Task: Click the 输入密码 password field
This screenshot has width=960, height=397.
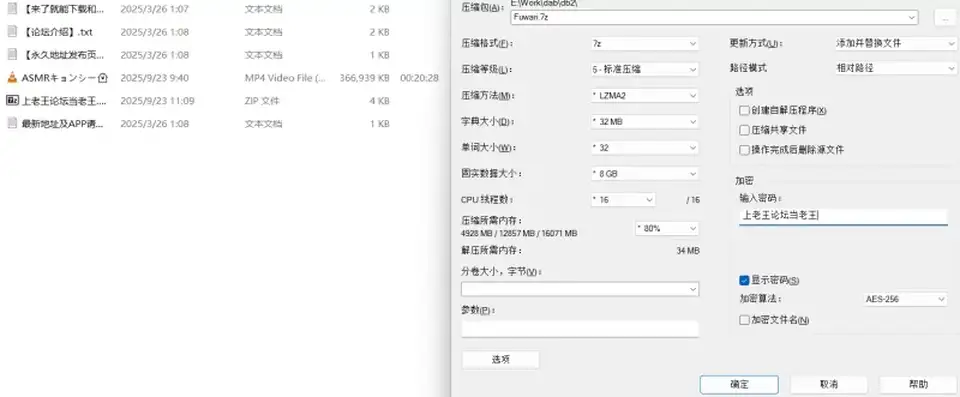Action: tap(843, 216)
